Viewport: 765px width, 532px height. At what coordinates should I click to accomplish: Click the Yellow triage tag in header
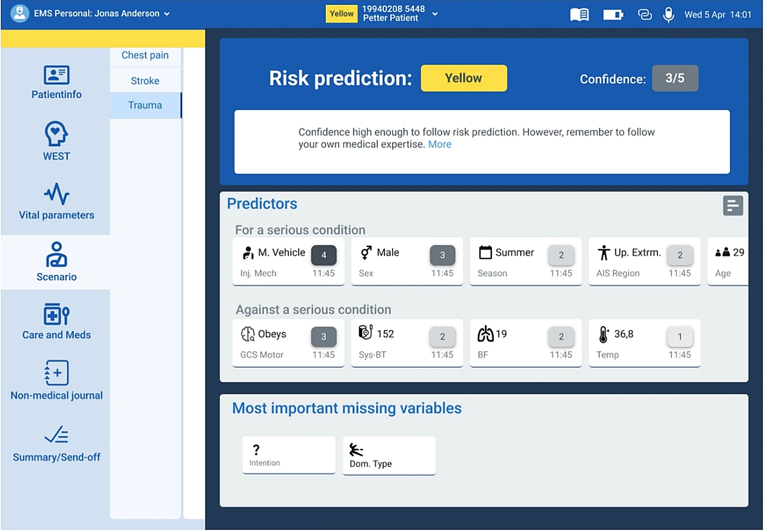(342, 14)
